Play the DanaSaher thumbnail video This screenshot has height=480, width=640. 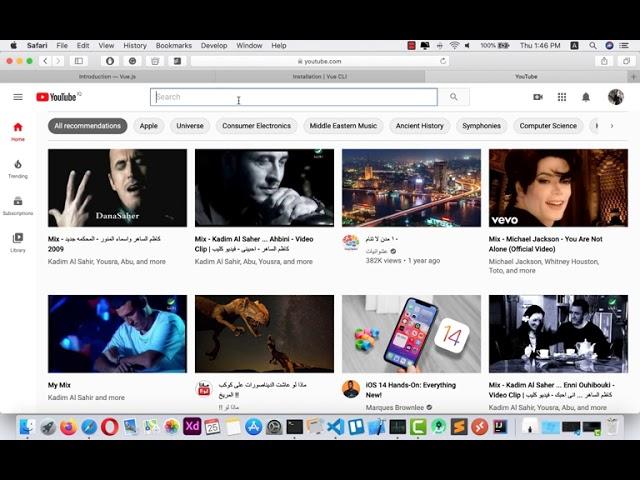(118, 188)
